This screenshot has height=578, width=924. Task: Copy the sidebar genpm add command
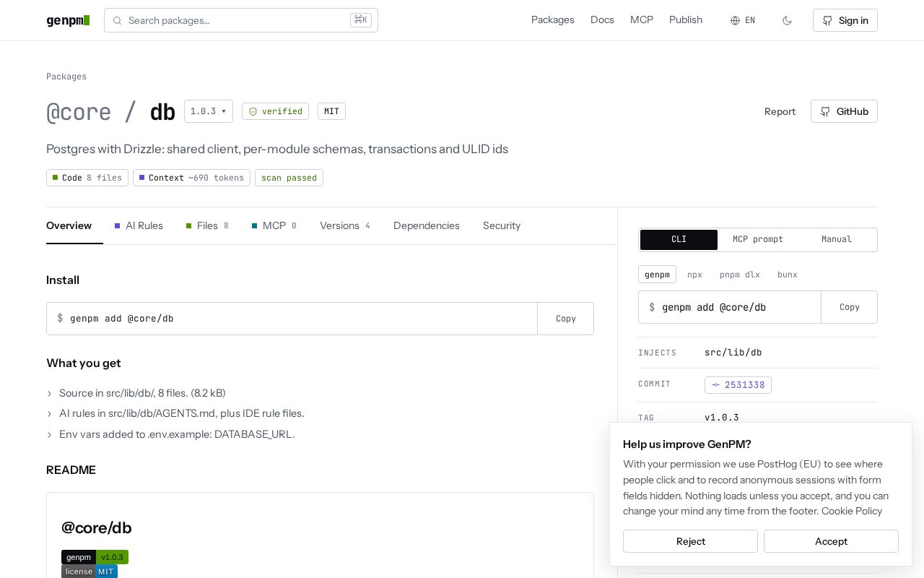[850, 307]
